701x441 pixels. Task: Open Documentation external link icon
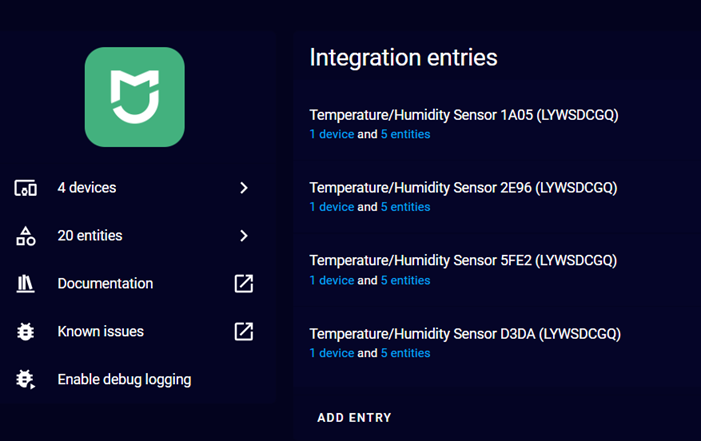244,284
